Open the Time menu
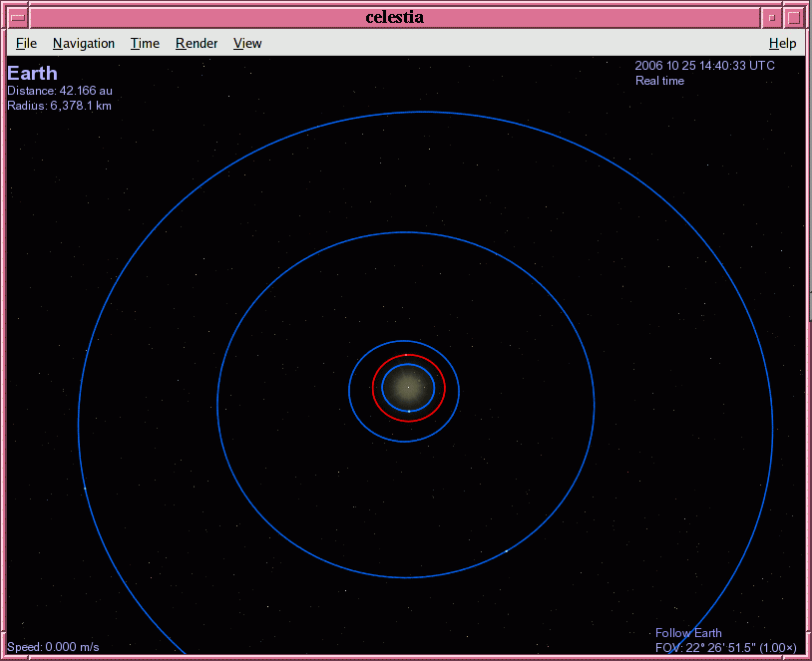This screenshot has width=812, height=661. pos(145,43)
